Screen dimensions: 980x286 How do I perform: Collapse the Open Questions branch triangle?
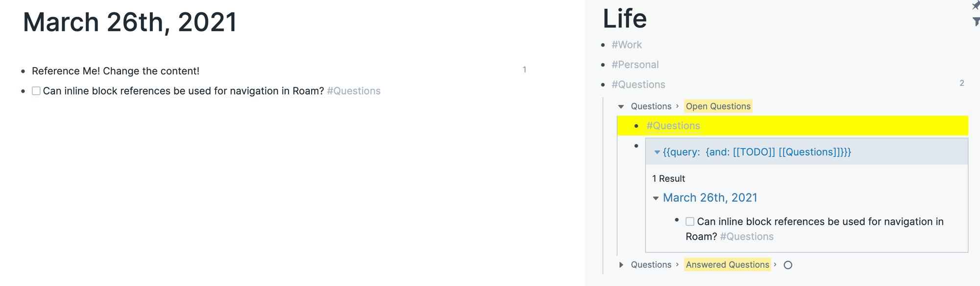(621, 106)
